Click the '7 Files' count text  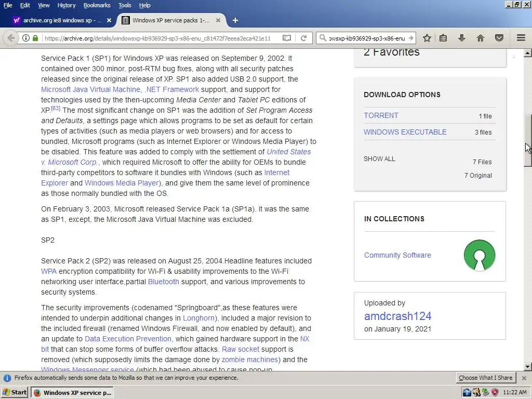pos(482,162)
